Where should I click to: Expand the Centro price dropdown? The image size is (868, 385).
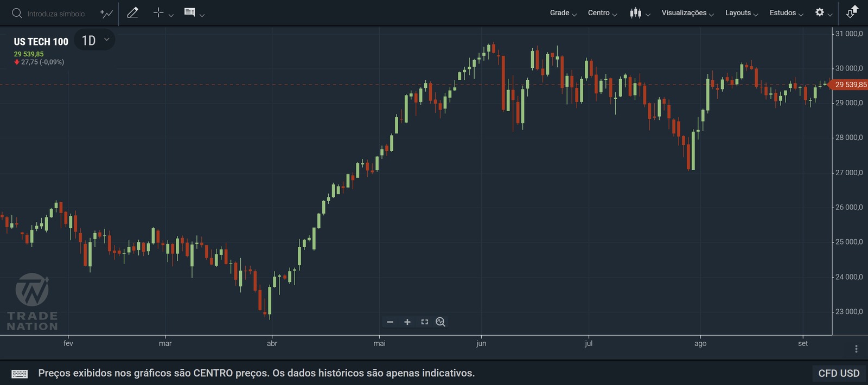coord(602,13)
